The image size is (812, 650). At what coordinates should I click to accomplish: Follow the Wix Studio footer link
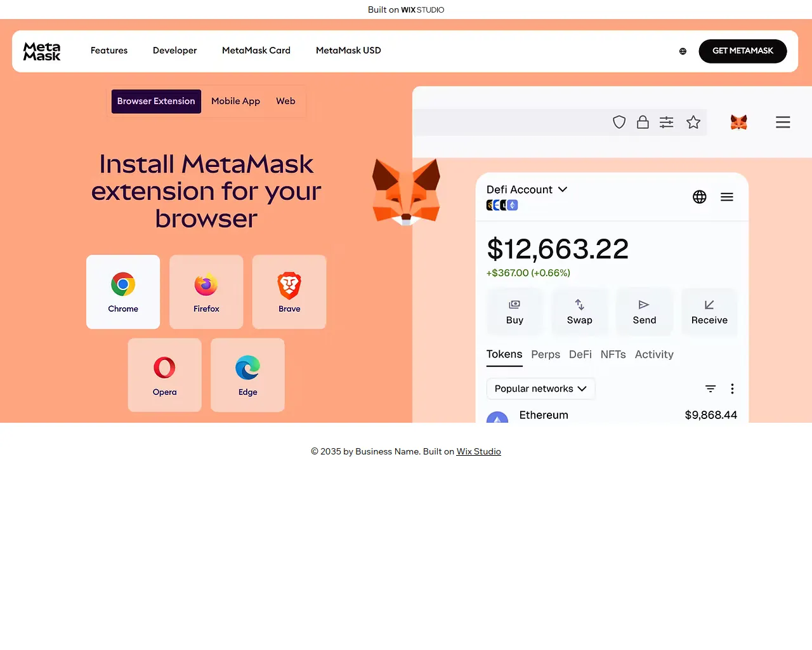coord(479,452)
